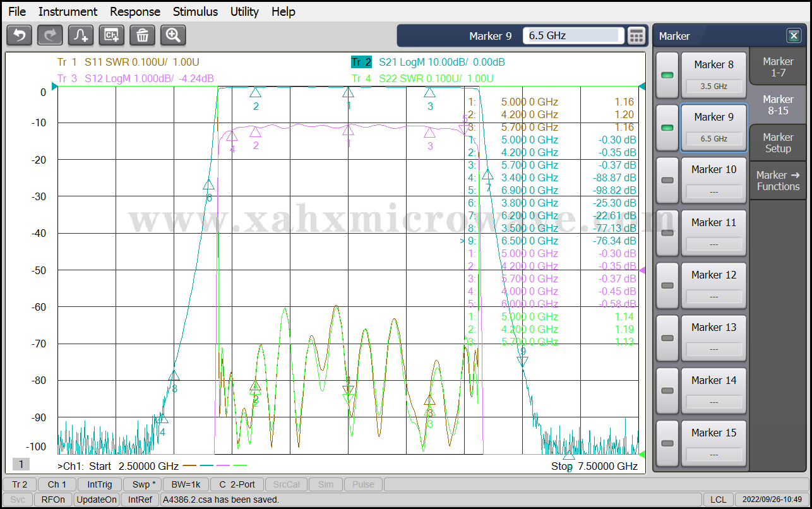Screen dimensions: 812x509
Task: Click the Add Trace icon
Action: (x=81, y=35)
